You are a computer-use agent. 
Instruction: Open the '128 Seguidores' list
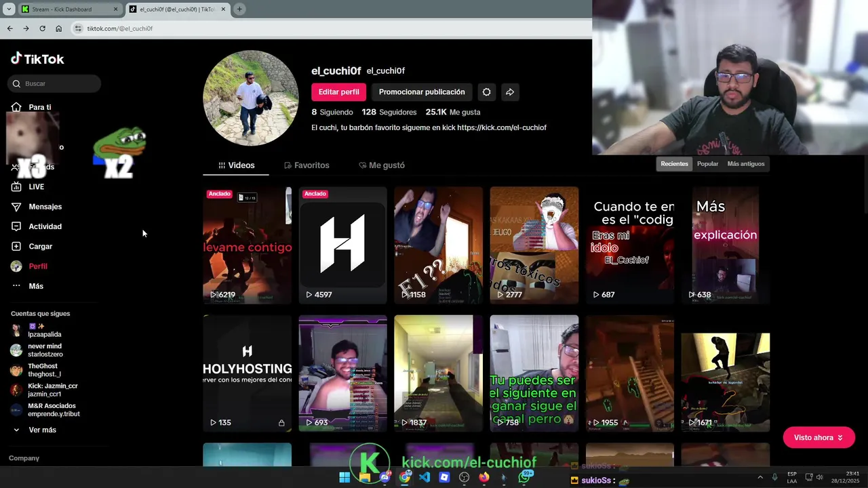[x=389, y=112]
